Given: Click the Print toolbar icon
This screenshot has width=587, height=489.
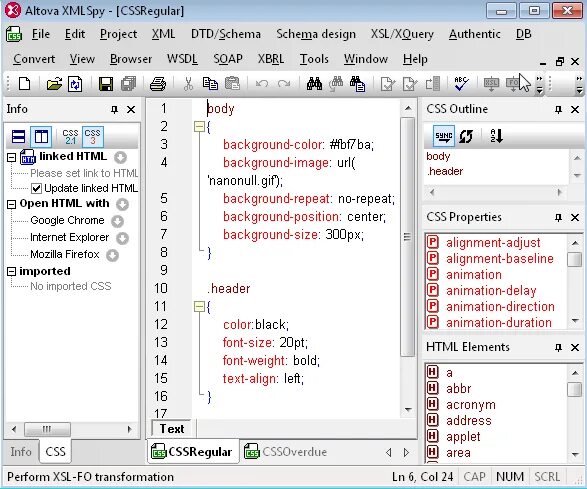Looking at the screenshot, I should click(158, 83).
